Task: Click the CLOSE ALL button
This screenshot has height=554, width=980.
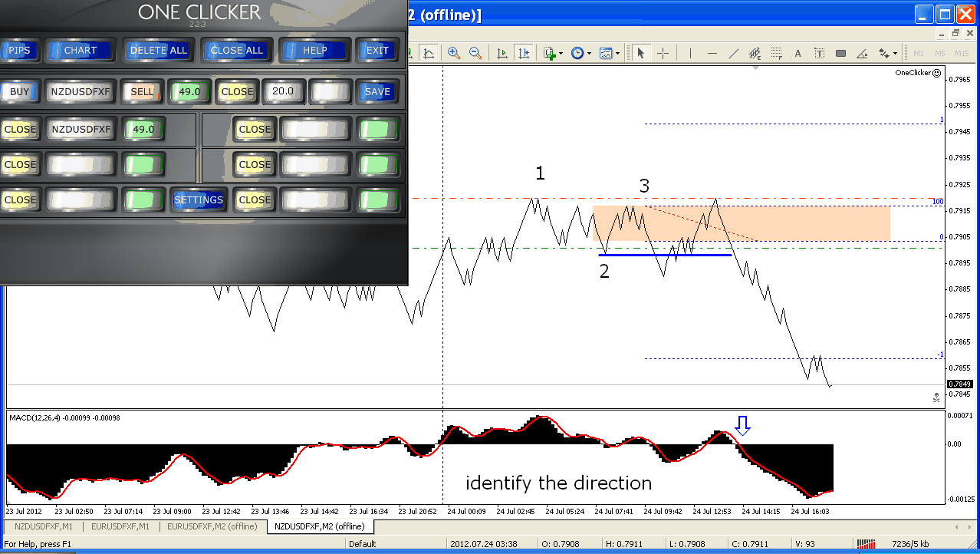Action: (236, 51)
